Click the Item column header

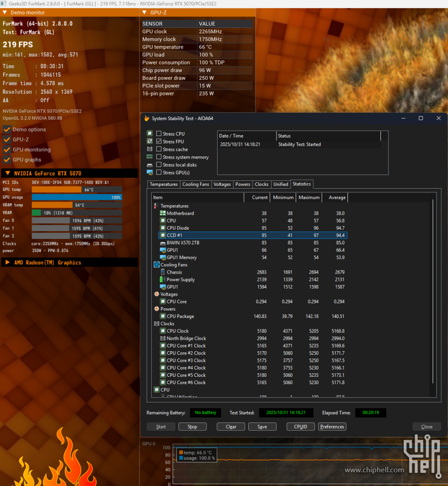coord(198,197)
